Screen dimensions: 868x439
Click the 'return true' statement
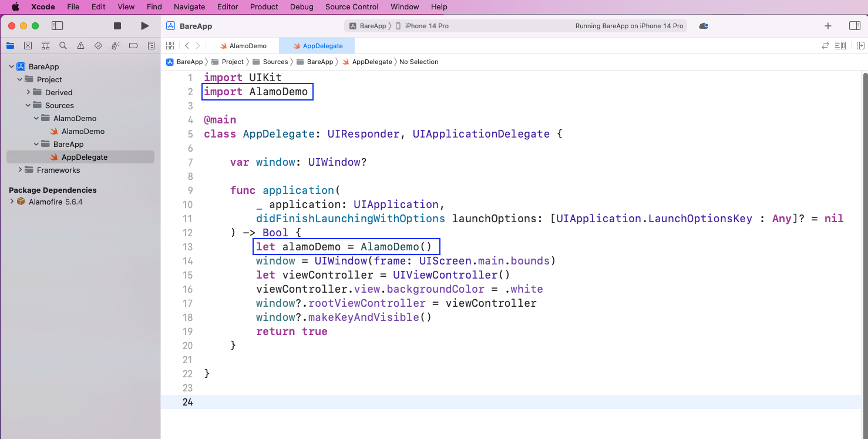click(292, 331)
